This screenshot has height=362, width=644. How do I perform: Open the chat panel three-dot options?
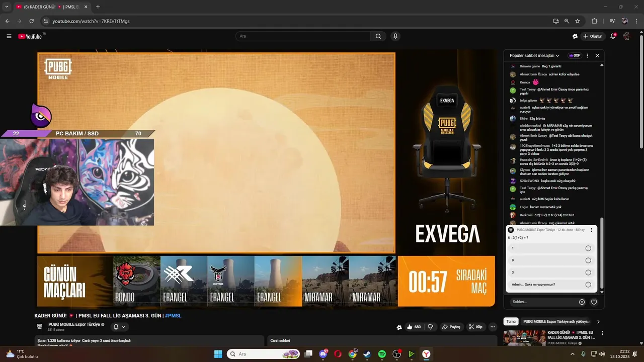pyautogui.click(x=587, y=56)
